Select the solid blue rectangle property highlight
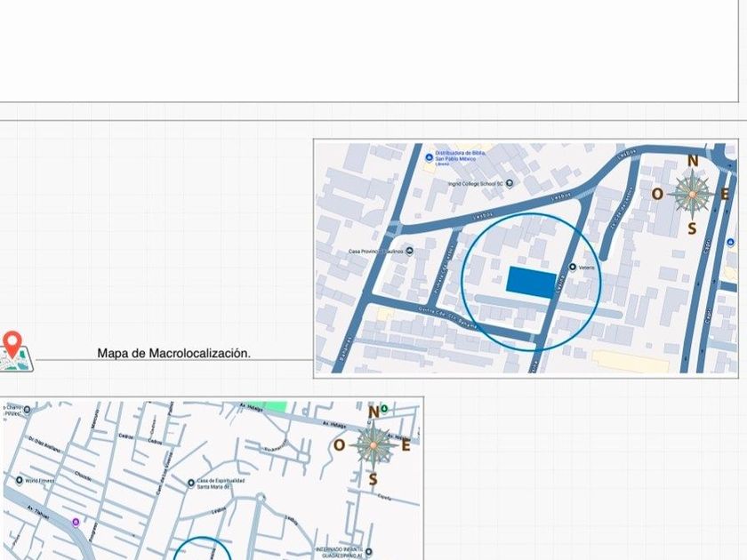This screenshot has height=560, width=747. tap(531, 283)
